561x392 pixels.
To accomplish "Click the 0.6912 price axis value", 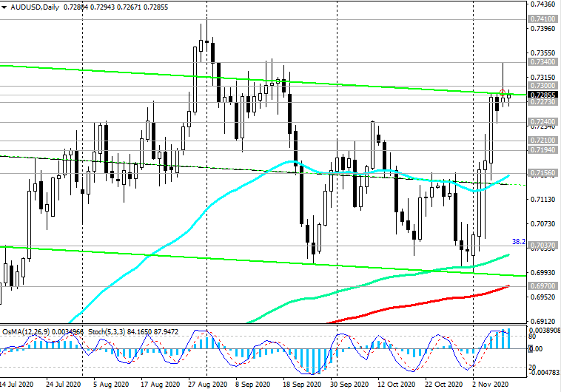I will [542, 321].
